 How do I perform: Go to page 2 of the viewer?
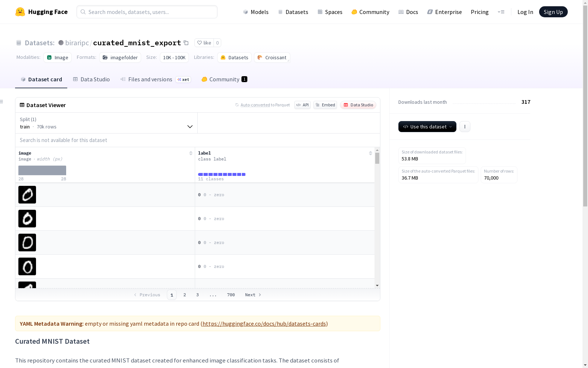tap(184, 295)
